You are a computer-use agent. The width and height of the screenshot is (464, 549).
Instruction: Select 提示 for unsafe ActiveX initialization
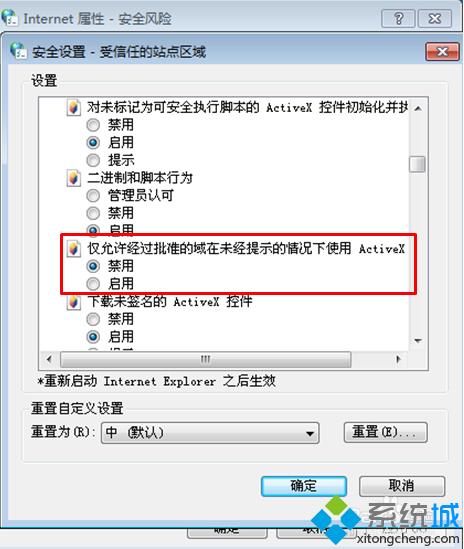tap(93, 160)
